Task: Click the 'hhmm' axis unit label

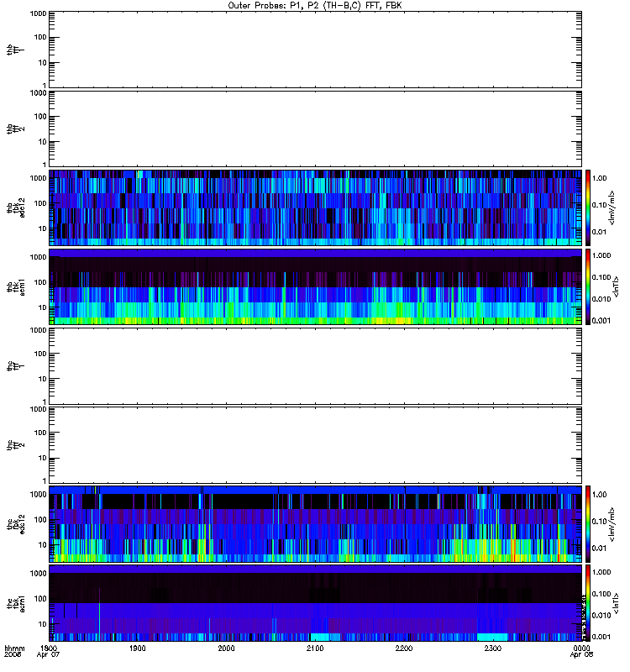Action: (x=14, y=648)
